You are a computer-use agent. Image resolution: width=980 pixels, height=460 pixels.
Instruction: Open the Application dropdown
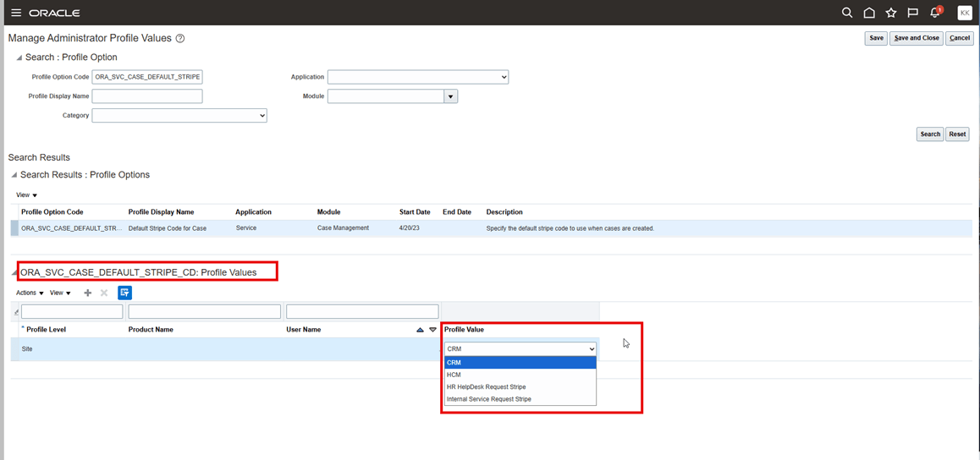coord(418,77)
